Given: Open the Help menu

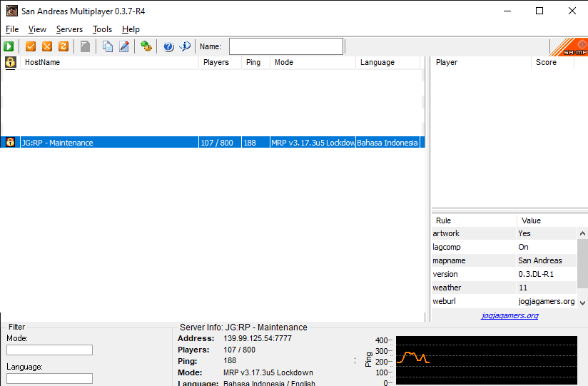Looking at the screenshot, I should 131,29.
